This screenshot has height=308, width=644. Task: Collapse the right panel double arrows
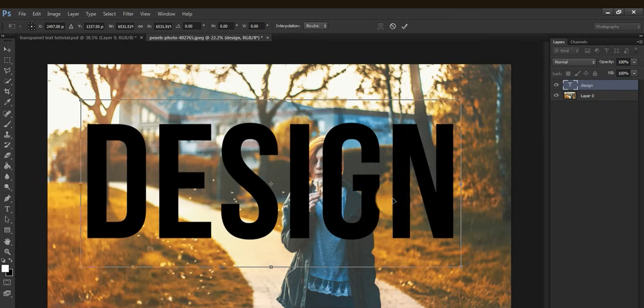pos(641,36)
